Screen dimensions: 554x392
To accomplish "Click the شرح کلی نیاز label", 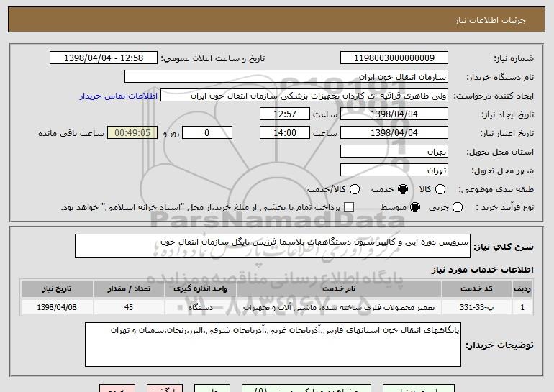I will point(504,247).
